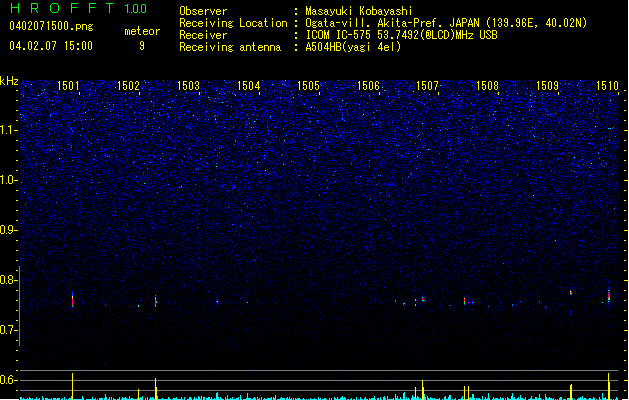Click time marker 1502
The image size is (629, 400).
[128, 86]
